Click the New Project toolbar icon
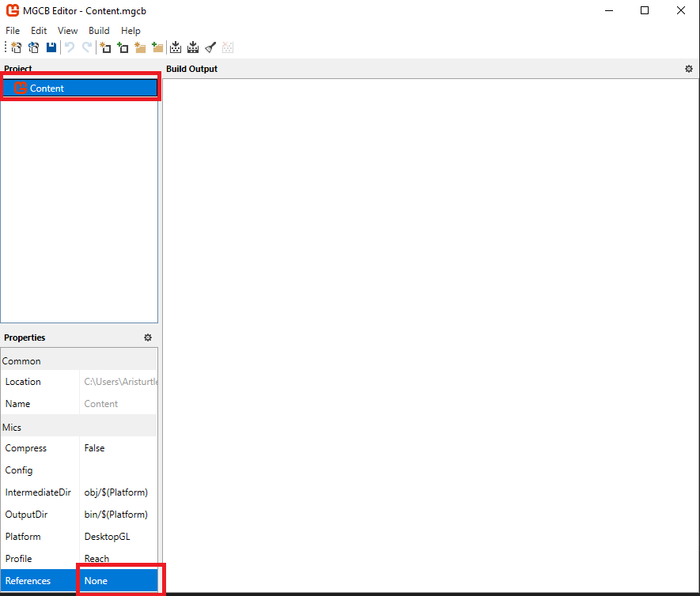The width and height of the screenshot is (700, 596). click(16, 47)
